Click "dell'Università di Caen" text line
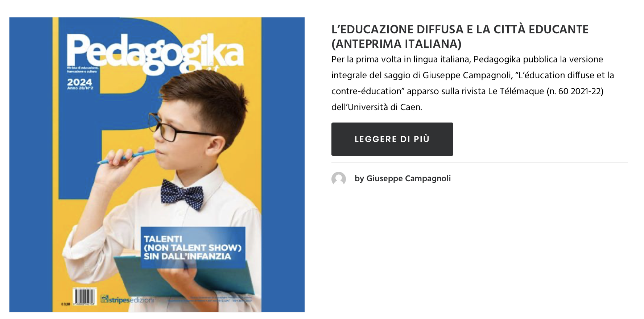Screen dimensions: 644x319 click(x=377, y=107)
